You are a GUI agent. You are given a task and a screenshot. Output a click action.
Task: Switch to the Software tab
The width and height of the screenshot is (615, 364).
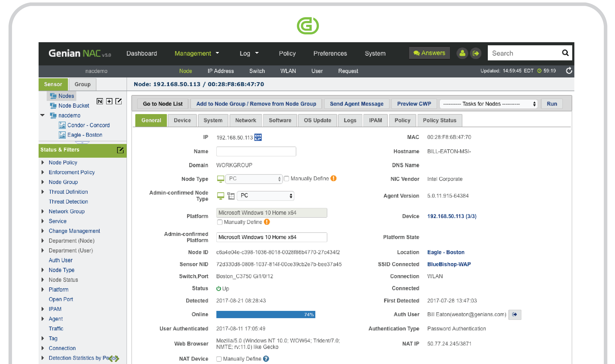(x=280, y=120)
